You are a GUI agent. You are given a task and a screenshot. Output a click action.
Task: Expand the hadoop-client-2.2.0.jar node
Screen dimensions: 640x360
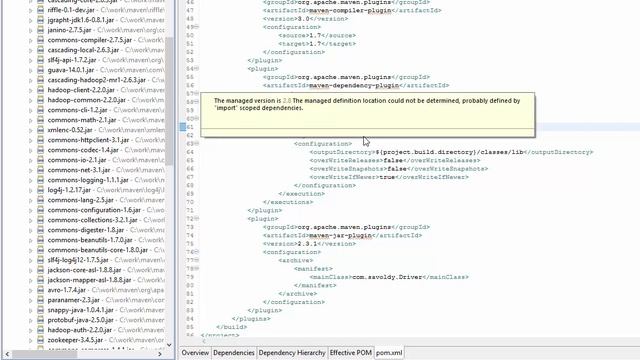tap(31, 90)
